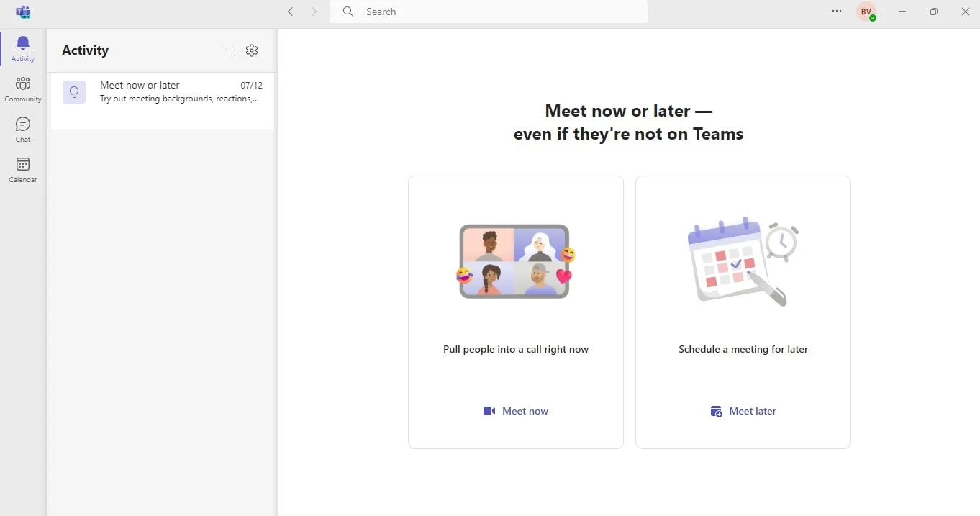Screen dimensions: 980x516
Task: Click the calendar and clock illustration
Action: coord(743,261)
